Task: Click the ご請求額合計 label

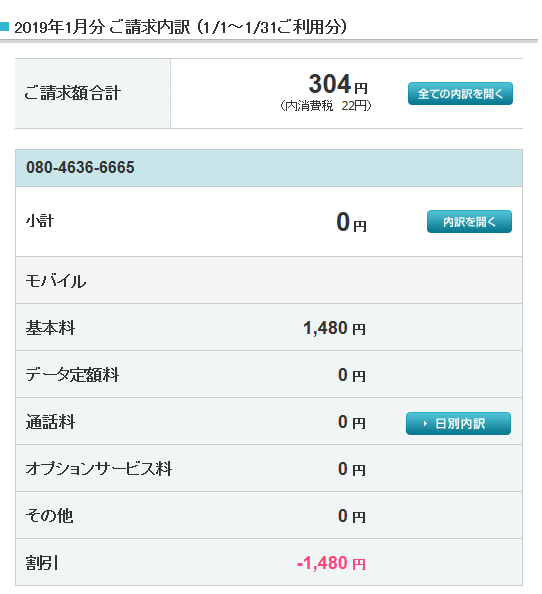Action: pos(73,93)
